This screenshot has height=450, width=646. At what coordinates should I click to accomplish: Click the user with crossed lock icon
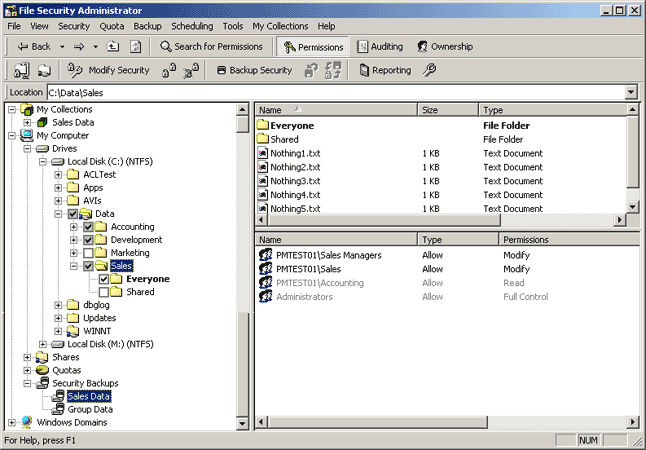pos(191,70)
